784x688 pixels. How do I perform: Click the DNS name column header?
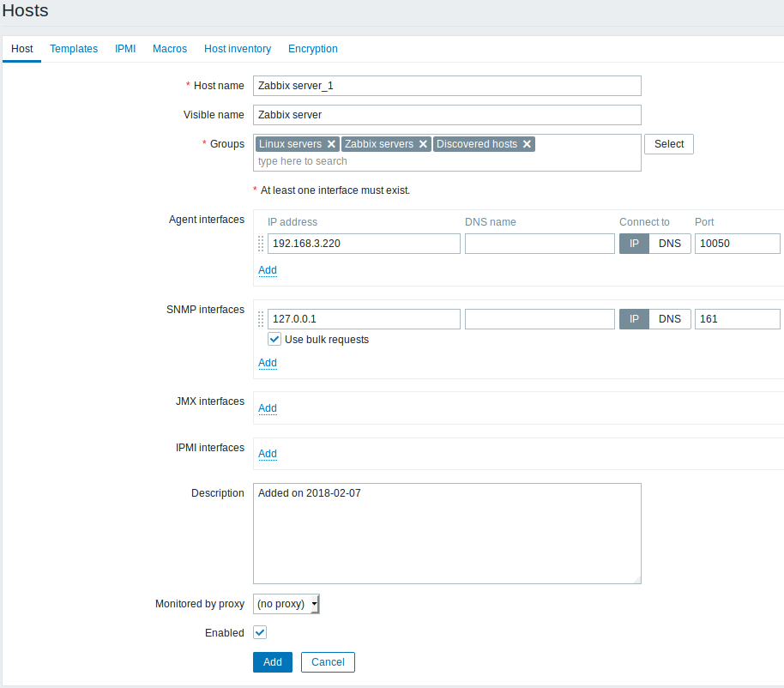(491, 222)
